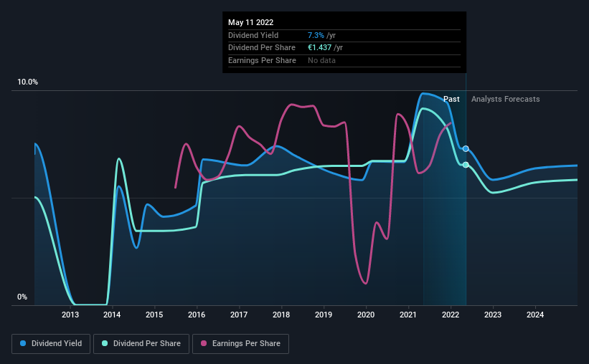The height and width of the screenshot is (364, 589).
Task: Toggle the Dividend Yield legend button
Action: [51, 344]
